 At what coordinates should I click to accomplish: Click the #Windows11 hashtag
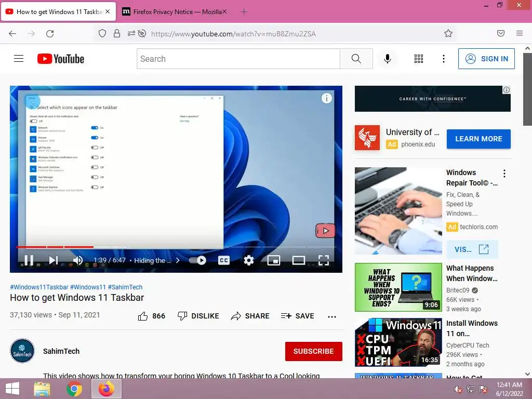(x=88, y=287)
